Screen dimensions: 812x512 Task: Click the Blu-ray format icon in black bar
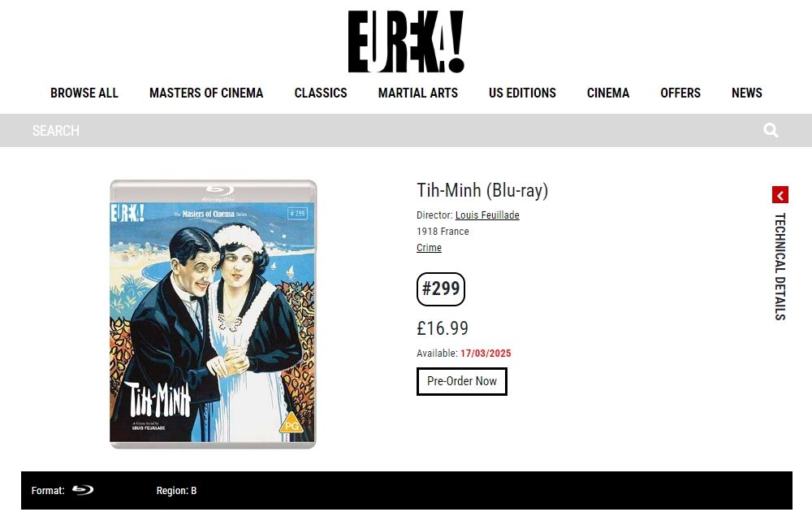click(83, 490)
